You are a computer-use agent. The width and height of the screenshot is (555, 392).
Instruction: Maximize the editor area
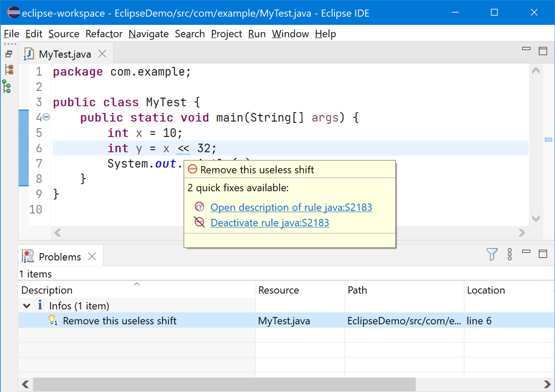(543, 51)
